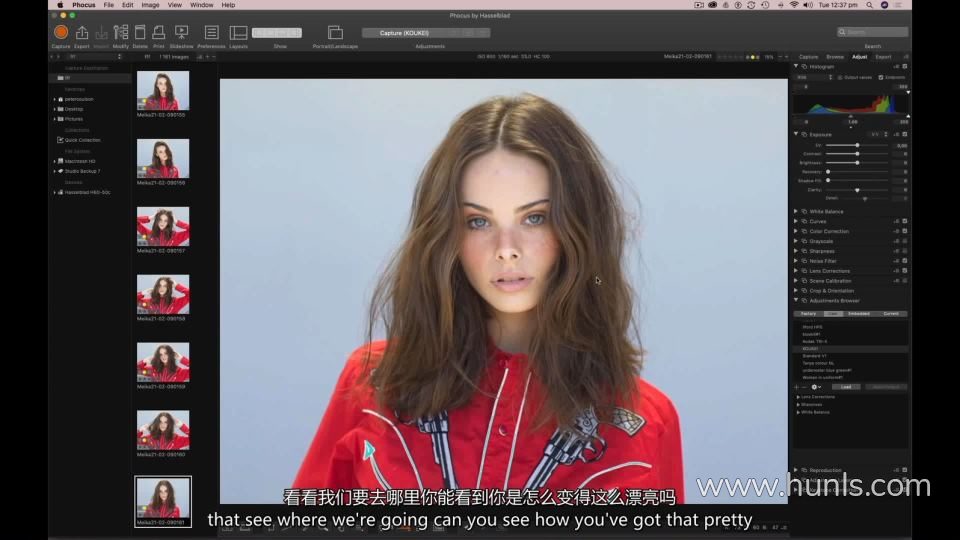Viewport: 960px width, 540px height.
Task: Click the Delete toolbar icon
Action: point(140,32)
